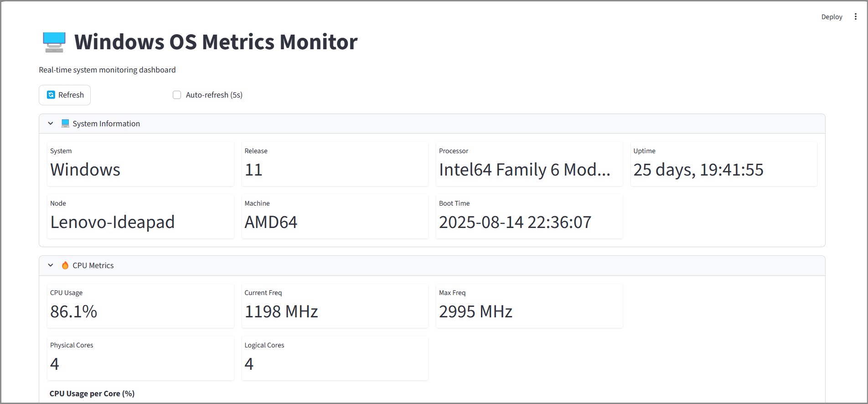This screenshot has height=404, width=868.
Task: Click the fire icon on CPU Metrics header
Action: (x=65, y=265)
